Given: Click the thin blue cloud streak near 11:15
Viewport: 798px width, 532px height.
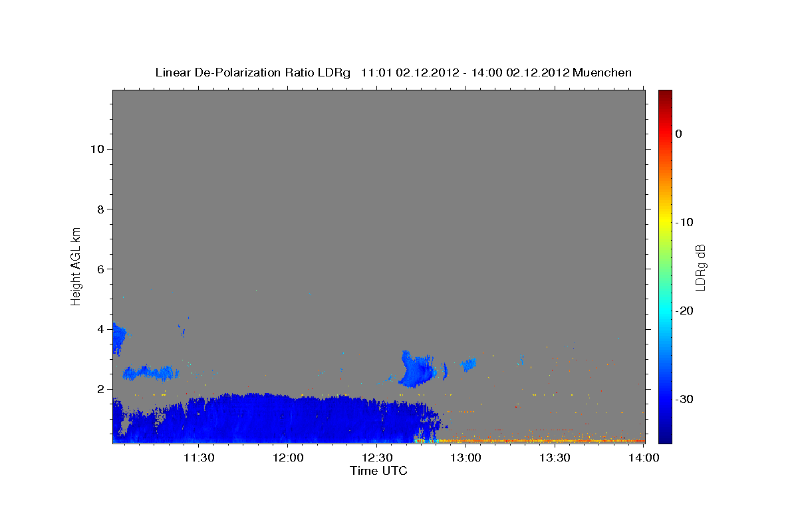Looking at the screenshot, I should 151,372.
